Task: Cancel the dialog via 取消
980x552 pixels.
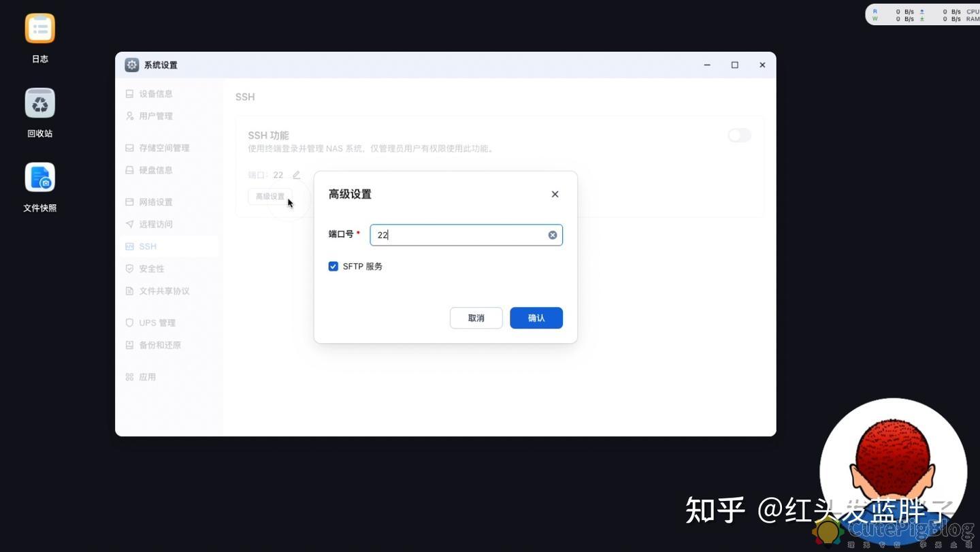Action: coord(476,318)
